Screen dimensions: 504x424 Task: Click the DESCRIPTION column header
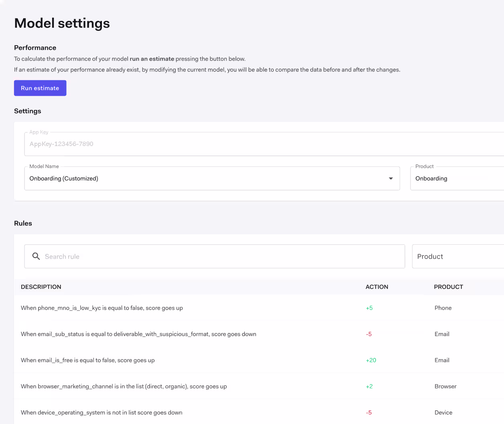pyautogui.click(x=41, y=287)
